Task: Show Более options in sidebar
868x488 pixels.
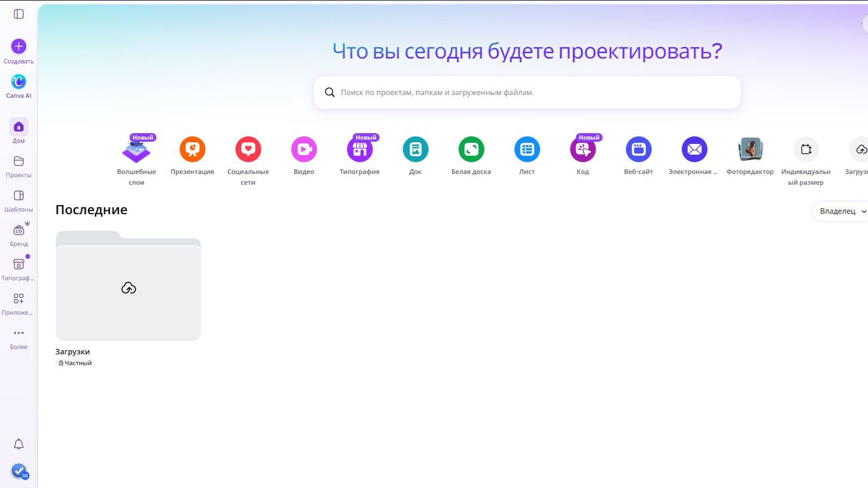Action: [x=19, y=333]
